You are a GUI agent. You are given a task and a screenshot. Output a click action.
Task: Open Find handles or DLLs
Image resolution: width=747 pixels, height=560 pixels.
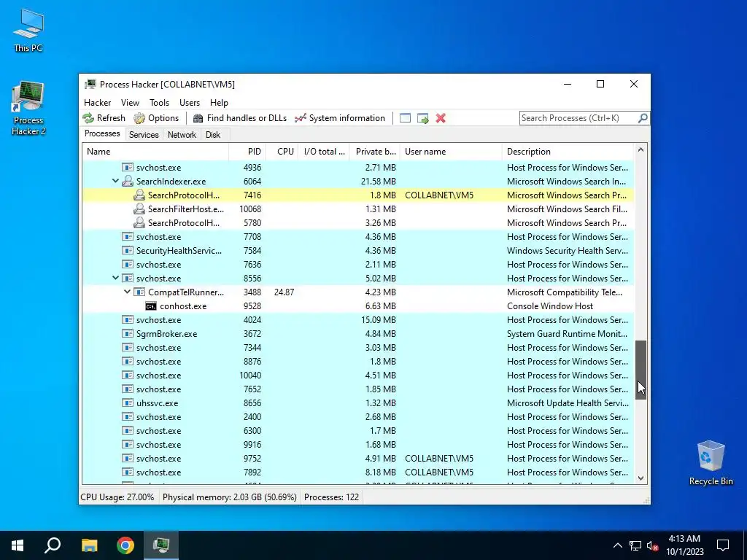(240, 118)
